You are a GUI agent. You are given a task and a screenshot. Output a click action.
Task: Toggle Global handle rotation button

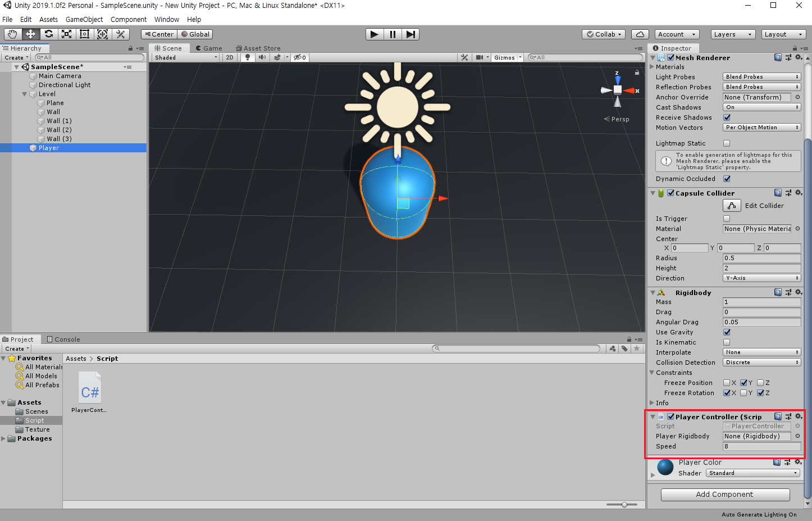coord(195,34)
